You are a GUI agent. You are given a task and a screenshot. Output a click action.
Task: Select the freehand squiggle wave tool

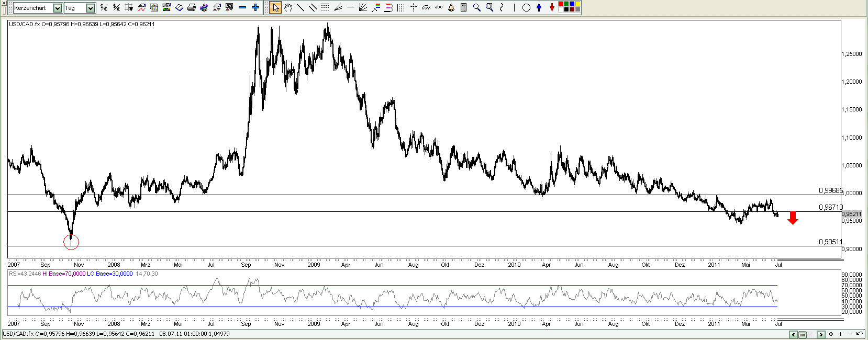(502, 7)
